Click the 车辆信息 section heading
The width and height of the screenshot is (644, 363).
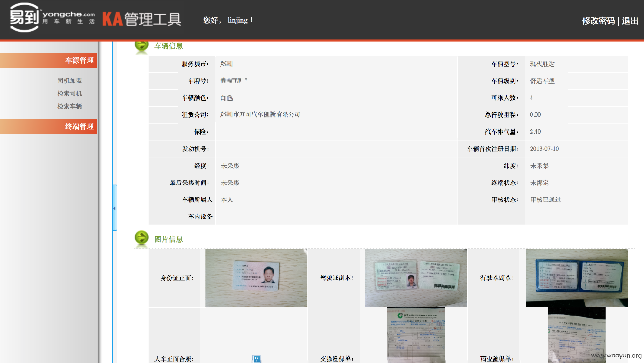(x=169, y=46)
